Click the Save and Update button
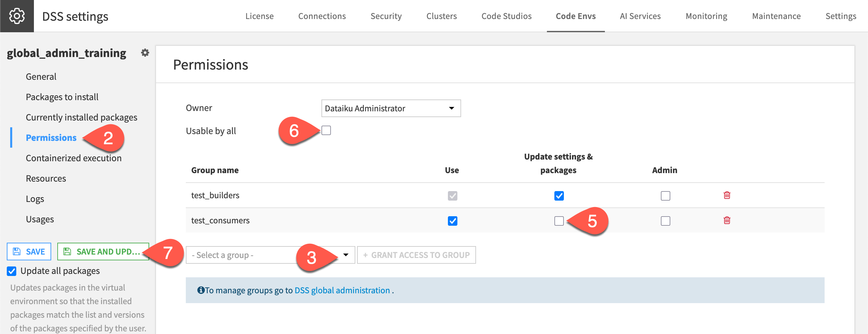Image resolution: width=868 pixels, height=334 pixels. [103, 252]
